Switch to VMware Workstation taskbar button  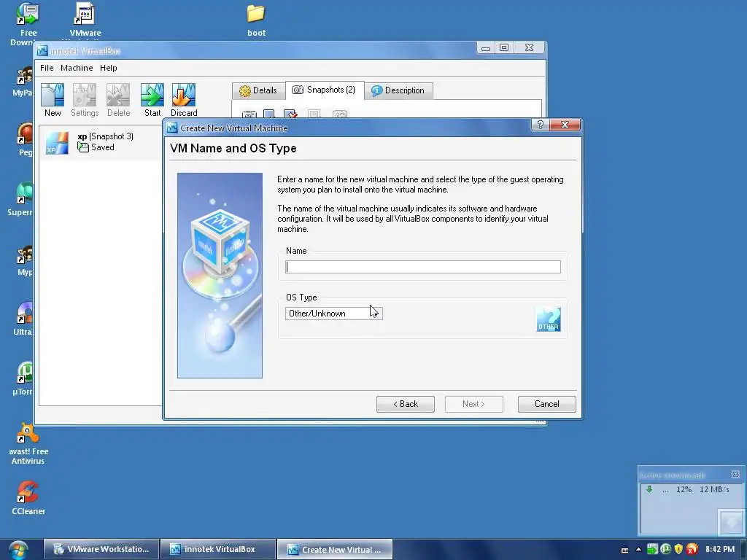click(101, 550)
